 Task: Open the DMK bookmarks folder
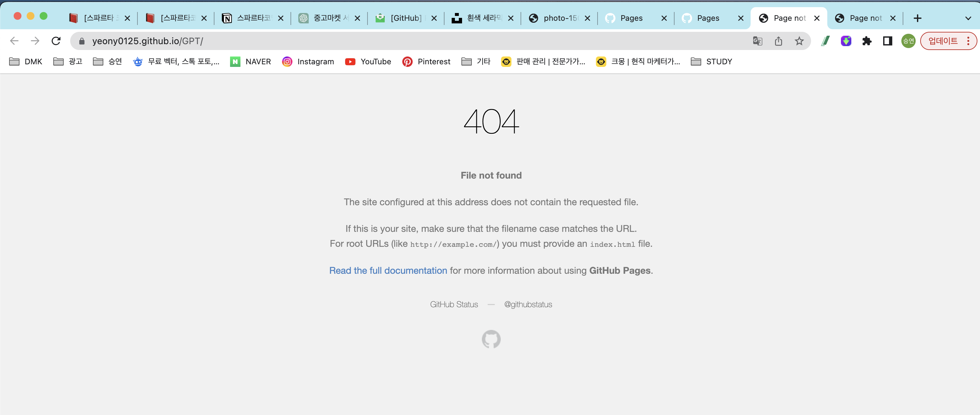point(25,62)
